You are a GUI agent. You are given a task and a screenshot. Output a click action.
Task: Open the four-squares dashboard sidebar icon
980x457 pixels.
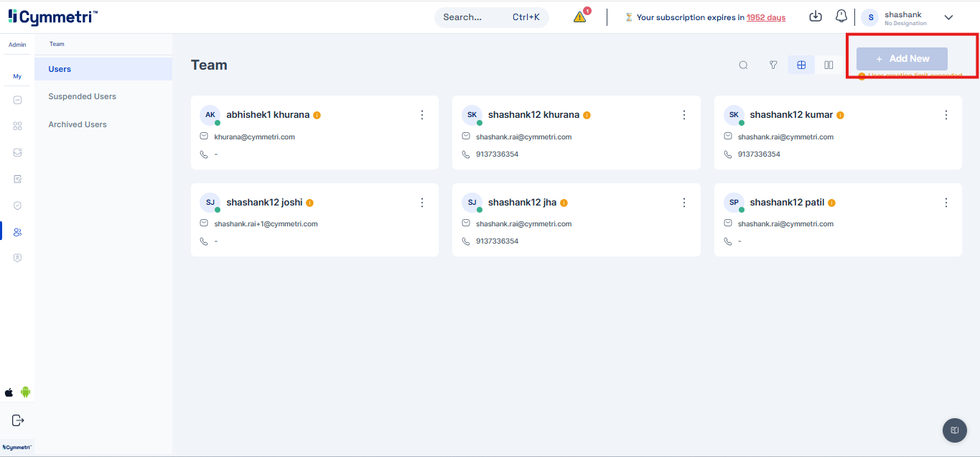coord(17,126)
